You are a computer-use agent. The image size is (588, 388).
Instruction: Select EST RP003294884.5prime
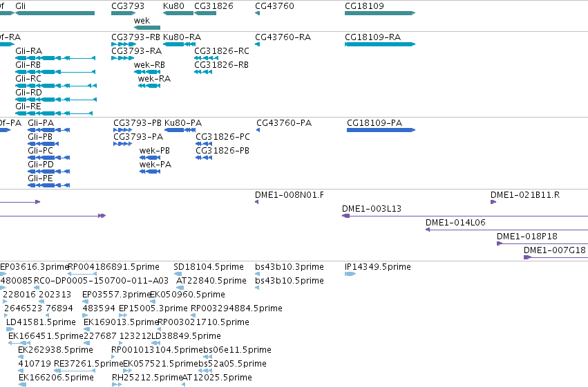193,315
